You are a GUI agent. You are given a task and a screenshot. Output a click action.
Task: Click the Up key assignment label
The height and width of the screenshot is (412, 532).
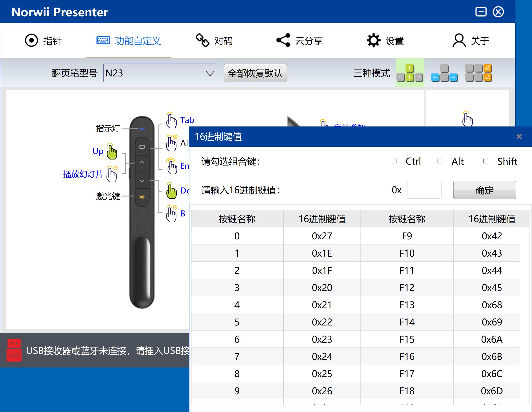98,151
